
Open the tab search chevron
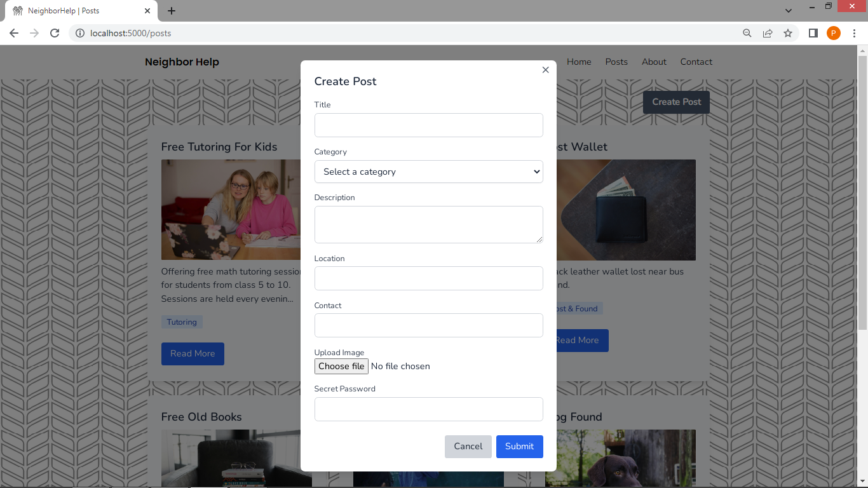coord(789,11)
